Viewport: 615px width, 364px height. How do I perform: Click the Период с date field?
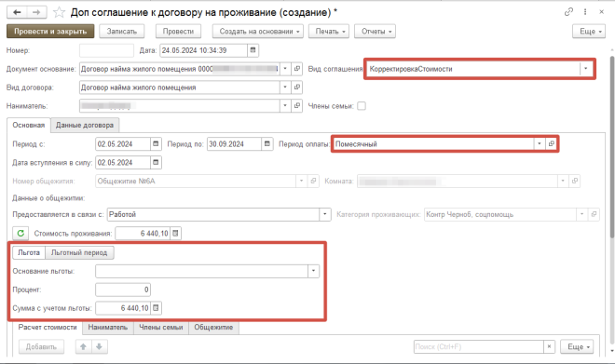[x=123, y=143]
